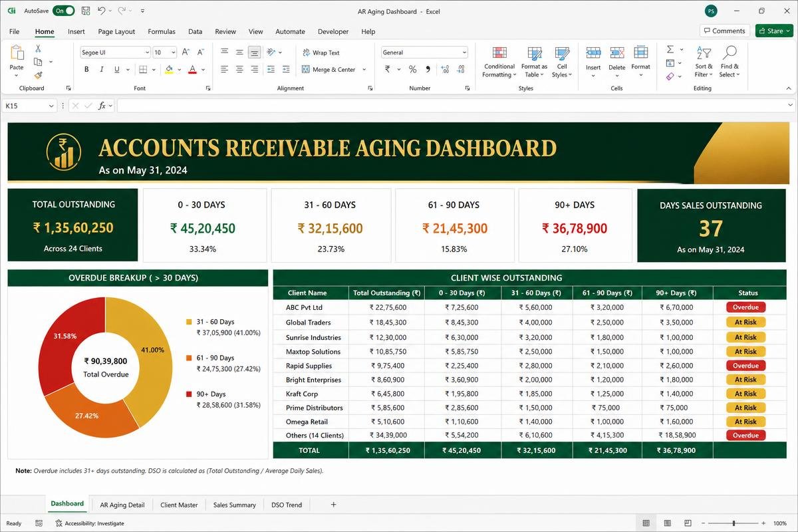Screen dimensions: 798x532
Task: Click the macro recording status bar icon
Action: pos(39,523)
